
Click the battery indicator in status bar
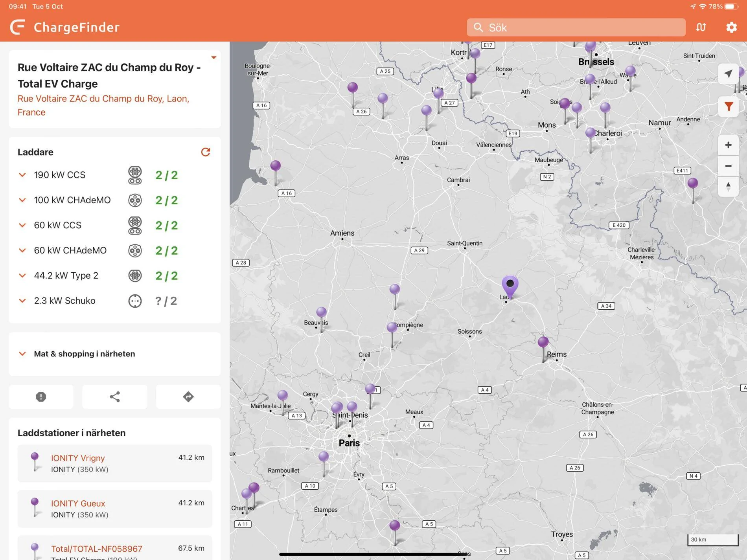[731, 6]
